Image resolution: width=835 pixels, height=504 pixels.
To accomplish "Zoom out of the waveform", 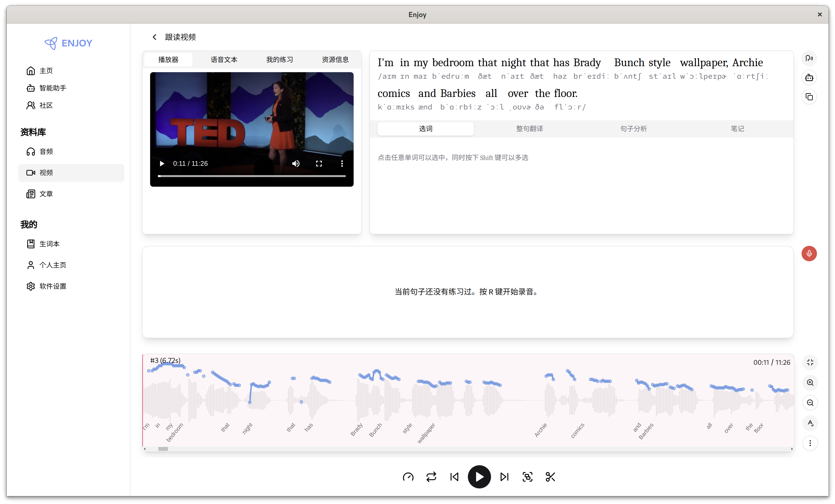I will pyautogui.click(x=810, y=403).
